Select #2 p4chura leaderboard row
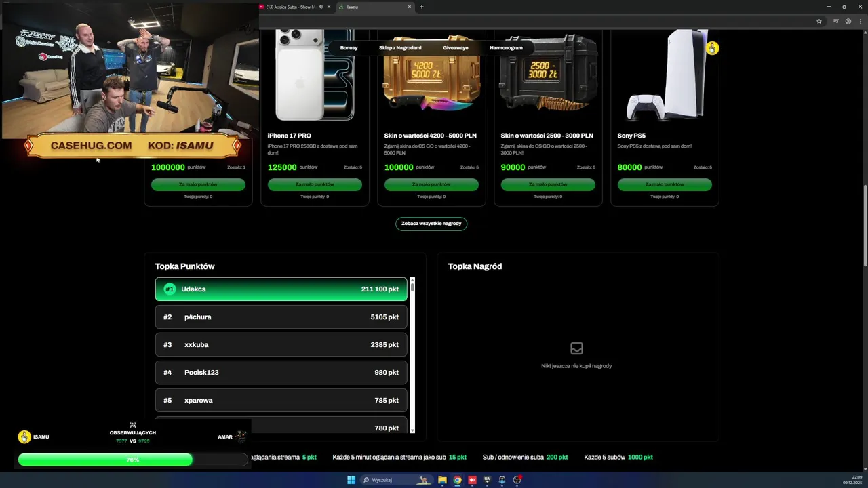This screenshot has height=488, width=868. coord(281,317)
